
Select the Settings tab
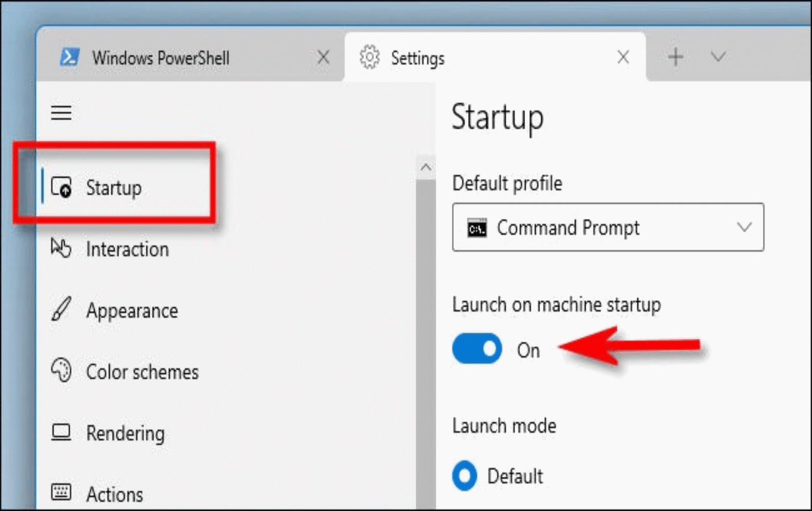click(495, 57)
